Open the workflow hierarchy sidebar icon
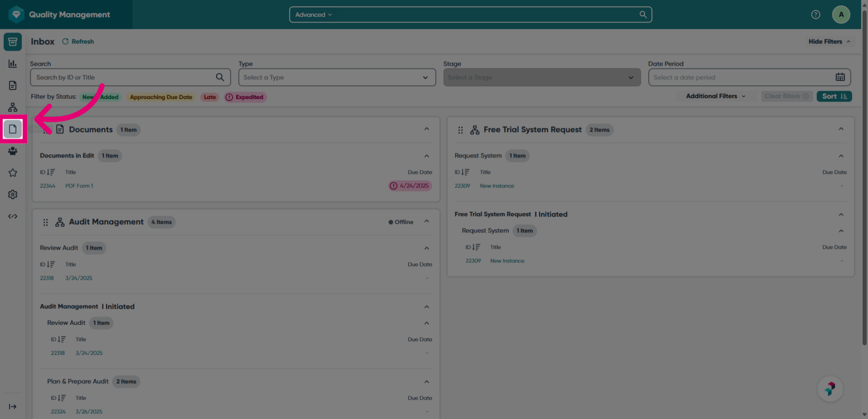Viewport: 868px width, 419px height. coord(13,107)
